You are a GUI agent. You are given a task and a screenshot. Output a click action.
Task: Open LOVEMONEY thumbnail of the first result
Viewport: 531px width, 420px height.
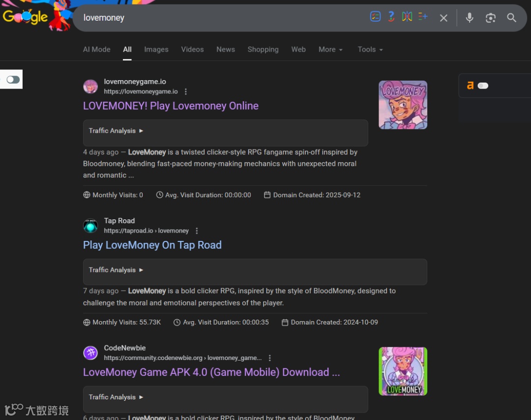(x=403, y=105)
